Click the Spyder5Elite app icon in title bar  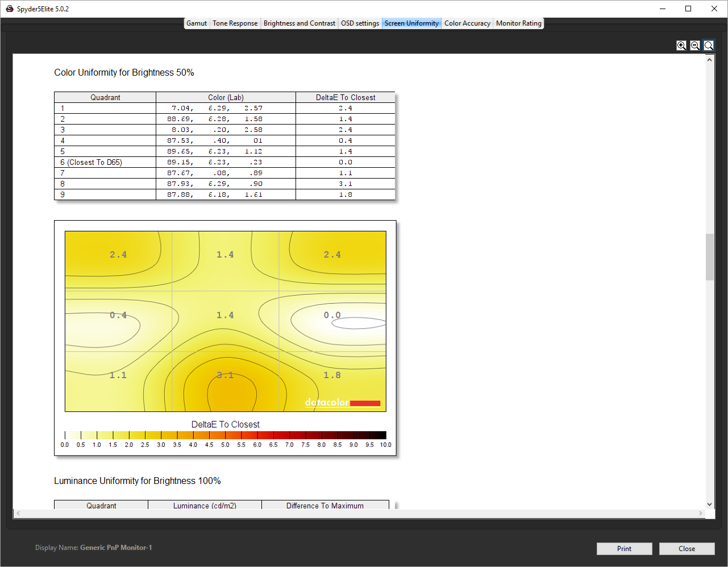point(9,9)
